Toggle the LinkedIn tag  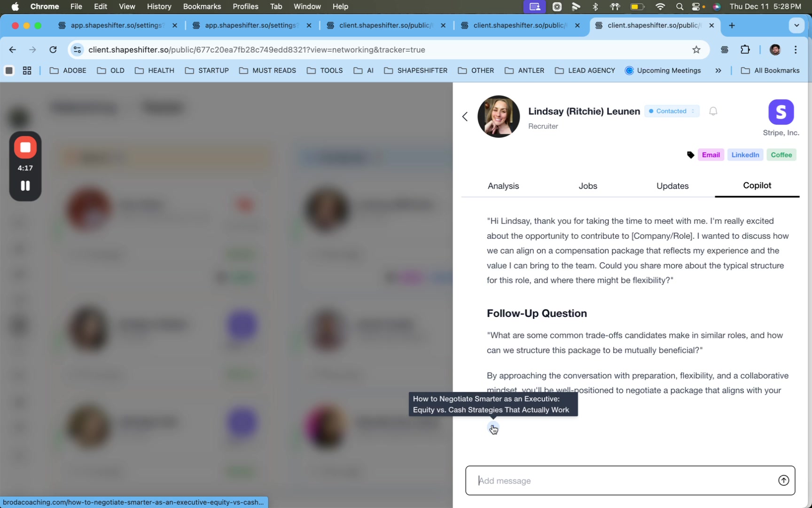click(x=745, y=155)
